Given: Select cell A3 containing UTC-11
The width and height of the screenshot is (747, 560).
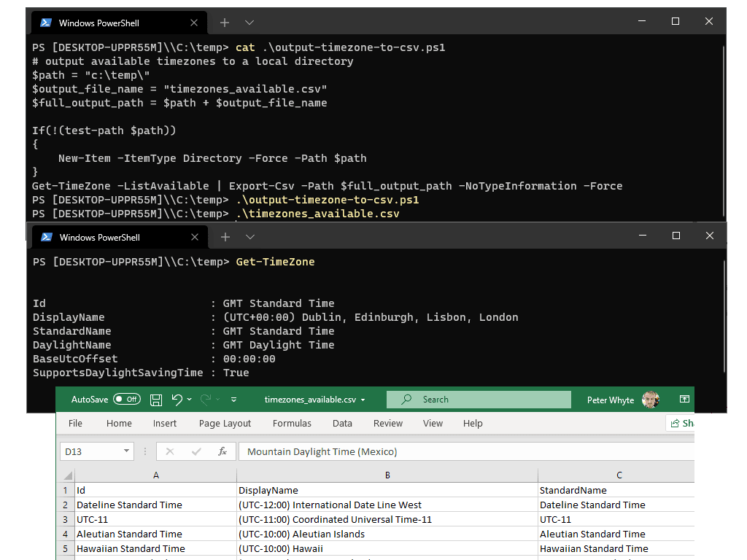Looking at the screenshot, I should click(x=156, y=519).
